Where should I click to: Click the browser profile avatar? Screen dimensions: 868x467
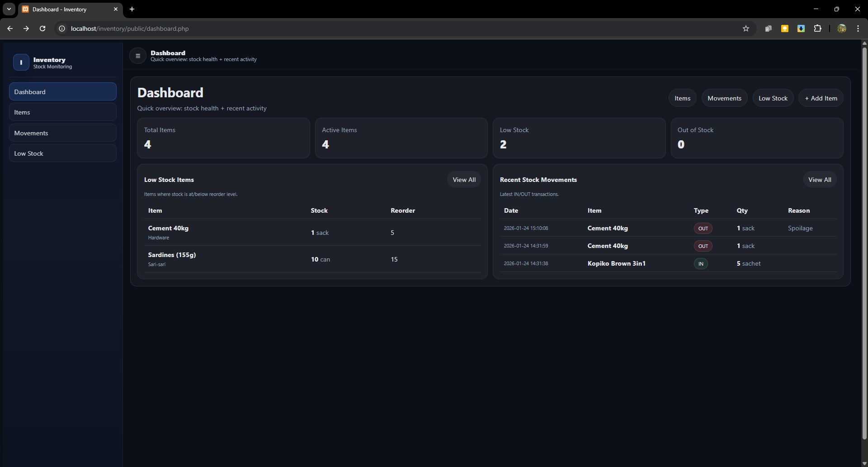[842, 29]
